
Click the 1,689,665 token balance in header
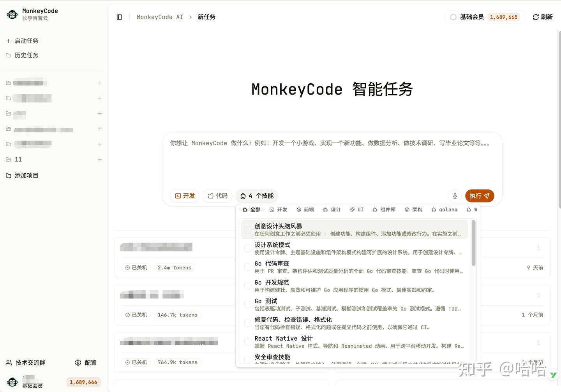[504, 17]
